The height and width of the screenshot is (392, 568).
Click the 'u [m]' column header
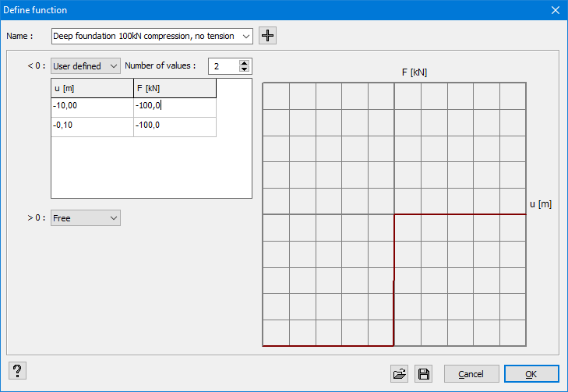[x=92, y=89]
